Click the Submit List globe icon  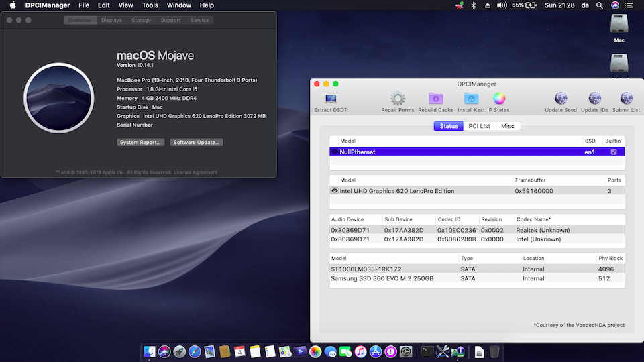[626, 99]
